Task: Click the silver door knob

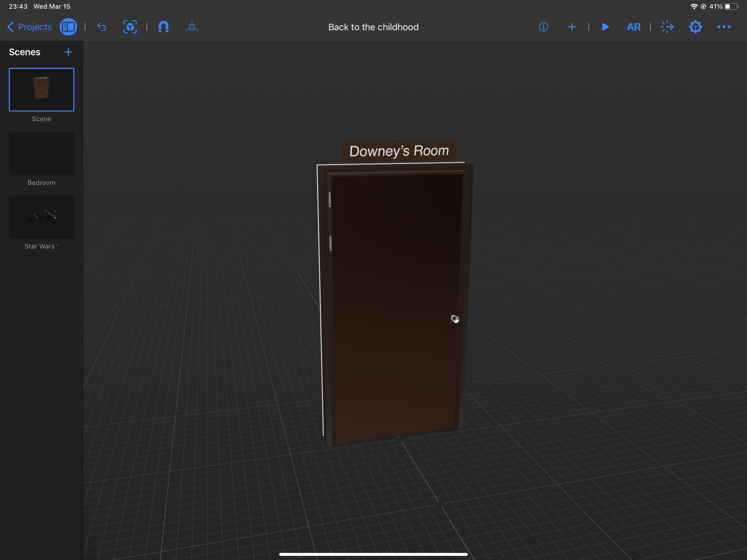Action: tap(454, 319)
